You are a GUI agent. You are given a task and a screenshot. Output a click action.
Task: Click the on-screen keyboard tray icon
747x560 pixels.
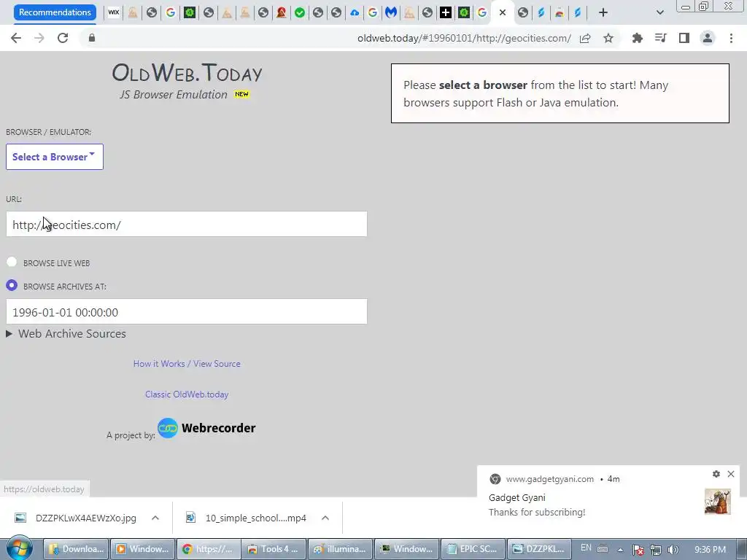pos(603,548)
